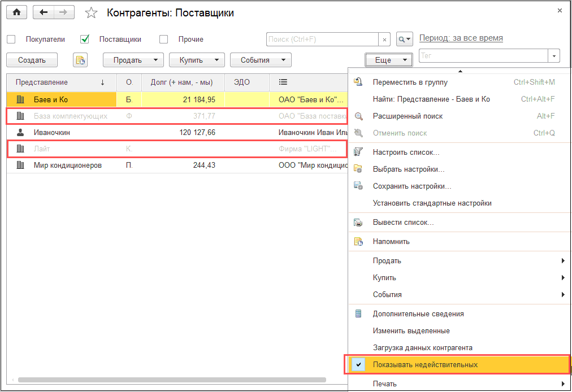Click the back arrow navigation icon
The height and width of the screenshot is (392, 572).
(44, 12)
